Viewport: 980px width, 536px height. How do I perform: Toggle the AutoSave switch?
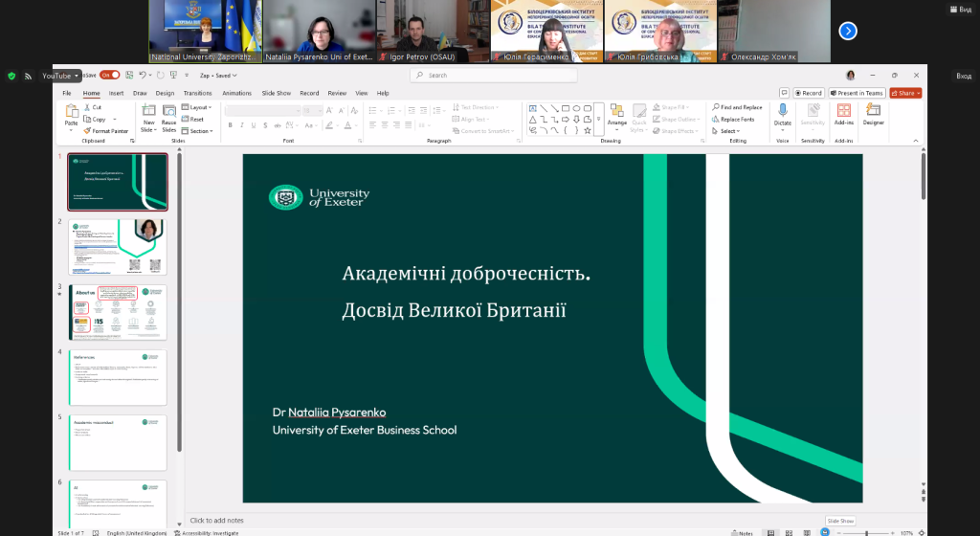click(109, 75)
